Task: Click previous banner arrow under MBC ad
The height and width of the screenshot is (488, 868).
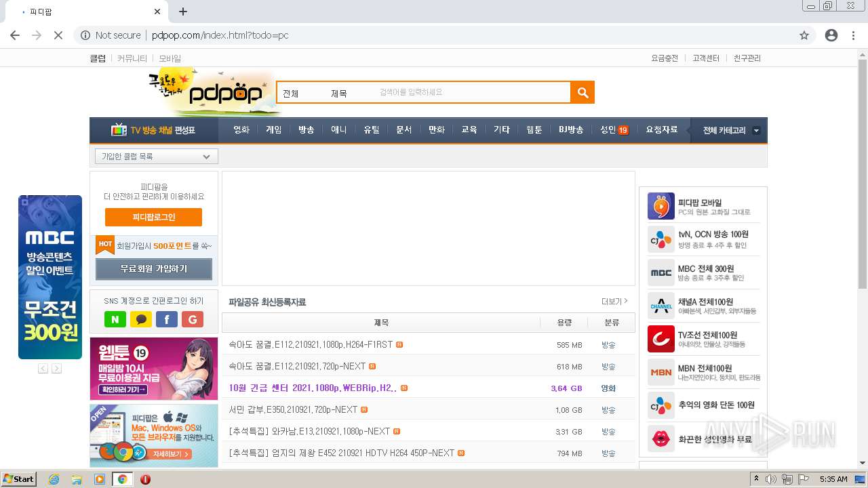Action: pyautogui.click(x=43, y=368)
